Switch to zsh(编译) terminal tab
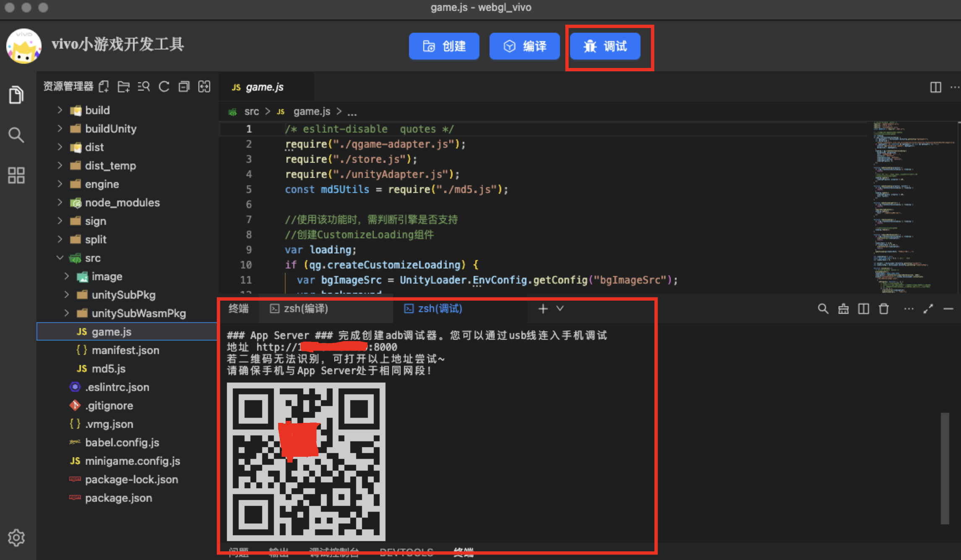The height and width of the screenshot is (560, 961). point(326,309)
